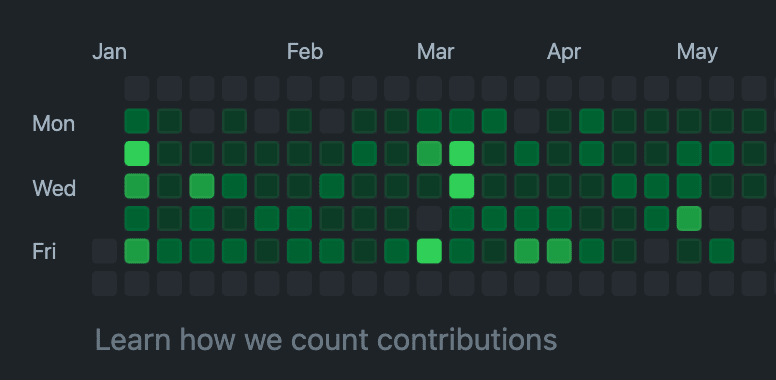The image size is (776, 380).
Task: Select the Saturday cell under the Mar label
Action: point(429,283)
